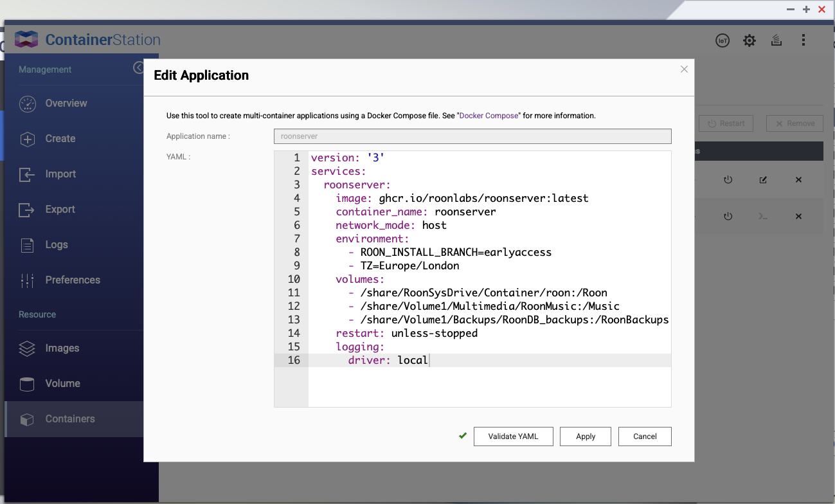Open the Logs section

[57, 244]
